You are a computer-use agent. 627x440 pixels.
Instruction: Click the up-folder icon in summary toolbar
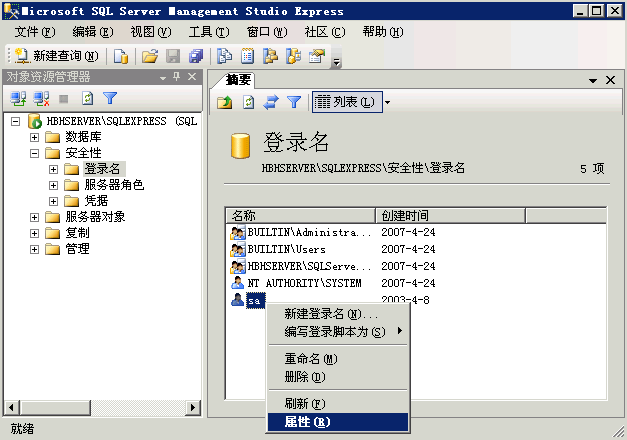(225, 102)
